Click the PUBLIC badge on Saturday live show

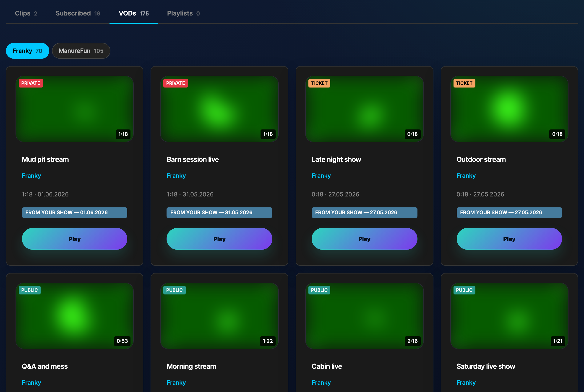[x=464, y=290]
